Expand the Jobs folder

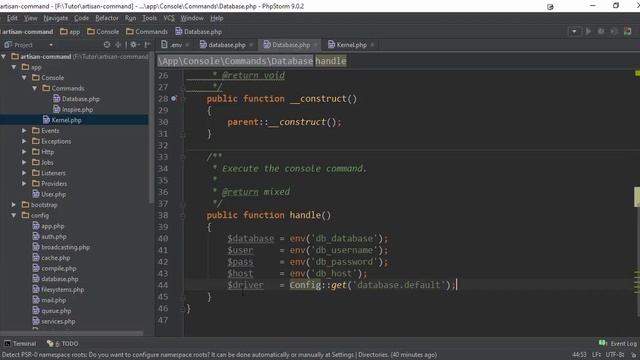(24, 162)
